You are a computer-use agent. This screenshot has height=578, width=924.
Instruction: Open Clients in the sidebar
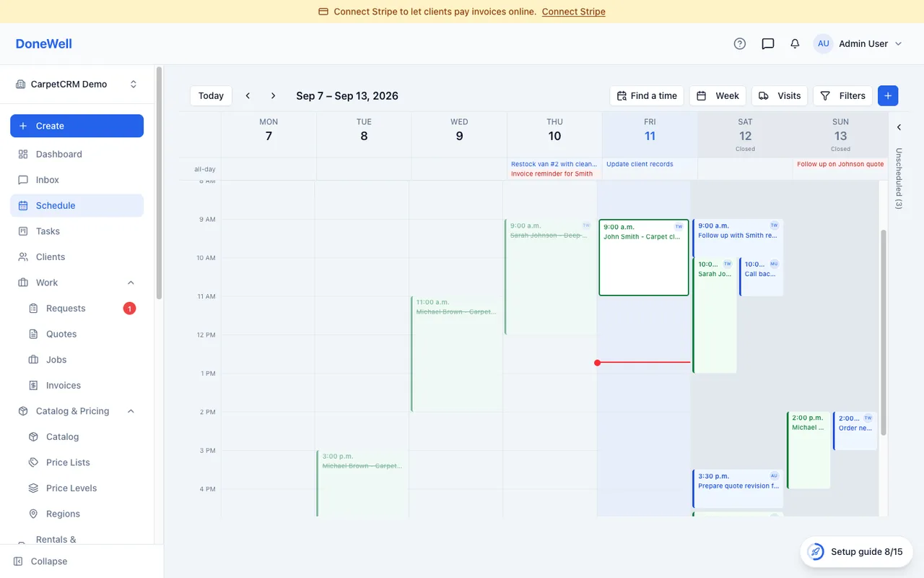pos(77,256)
